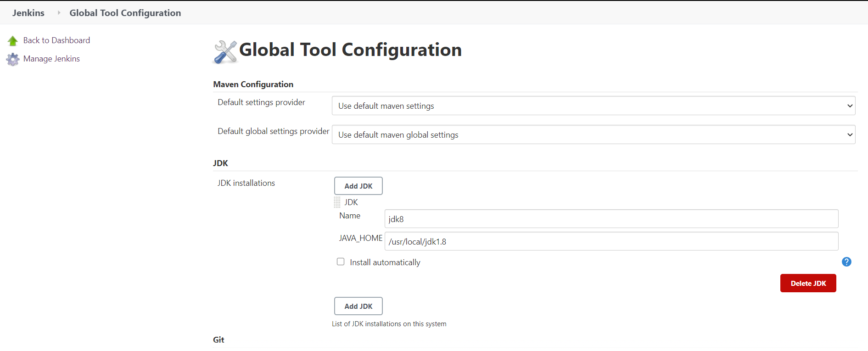868x351 pixels.
Task: Click the tools icon beside the page title
Action: tap(225, 51)
